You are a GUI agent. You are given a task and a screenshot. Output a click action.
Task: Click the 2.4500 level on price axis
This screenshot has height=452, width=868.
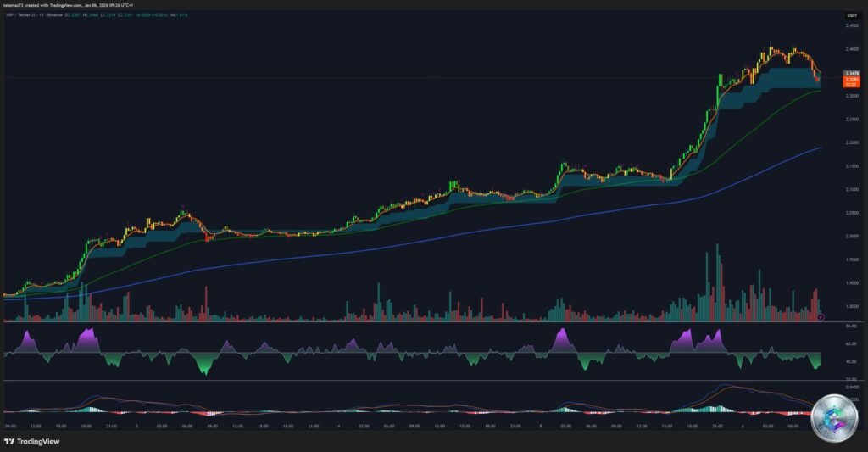(850, 25)
